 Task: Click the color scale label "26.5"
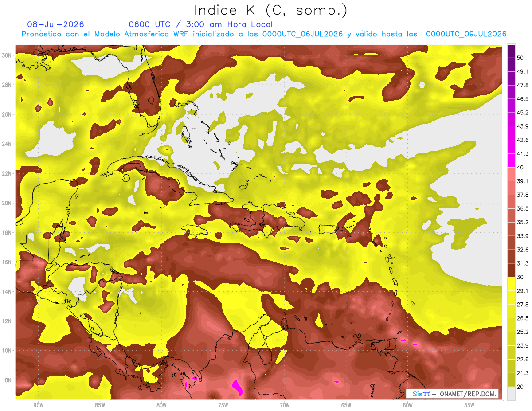pyautogui.click(x=523, y=318)
